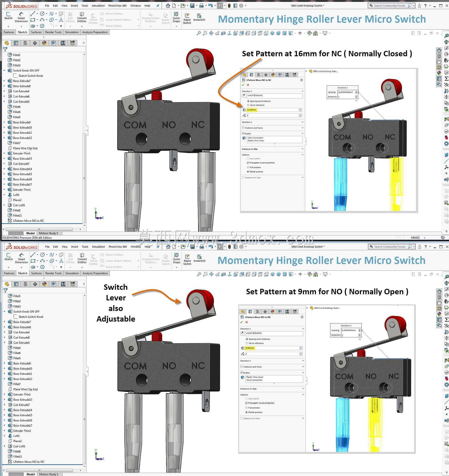Open PropertyManager tab in top window

coord(16,43)
